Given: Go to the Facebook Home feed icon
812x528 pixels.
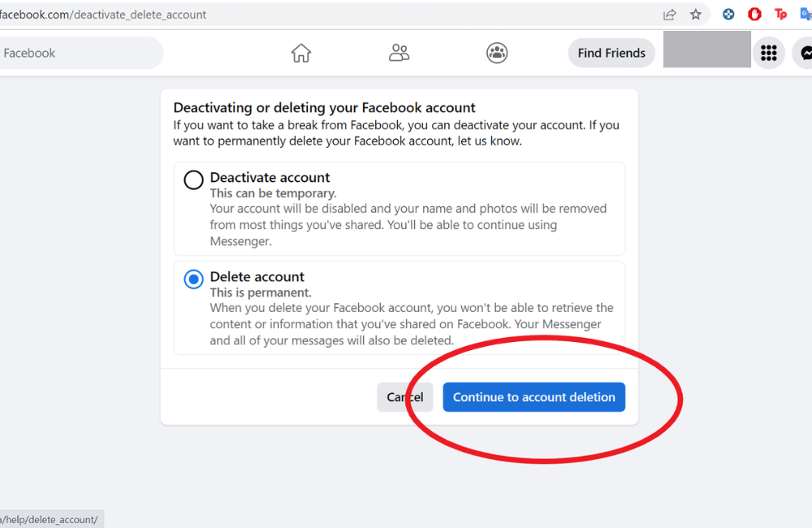Looking at the screenshot, I should [x=300, y=52].
